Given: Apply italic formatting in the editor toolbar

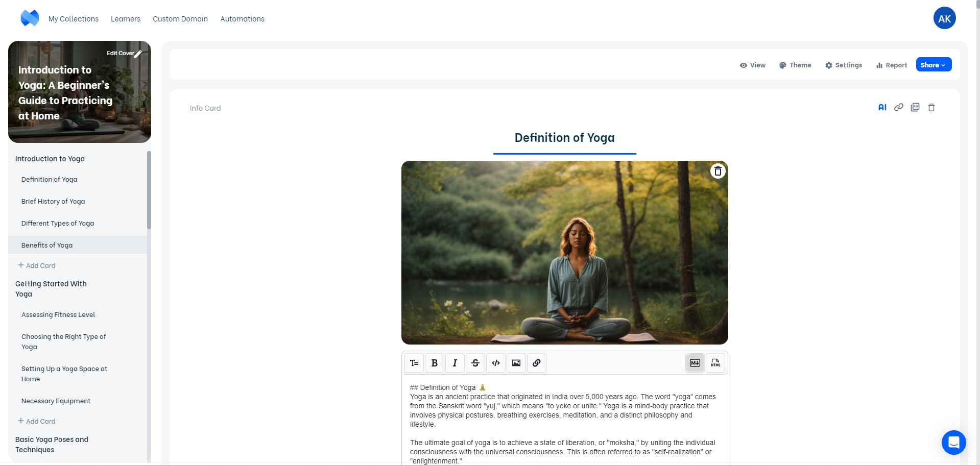Looking at the screenshot, I should (x=455, y=363).
